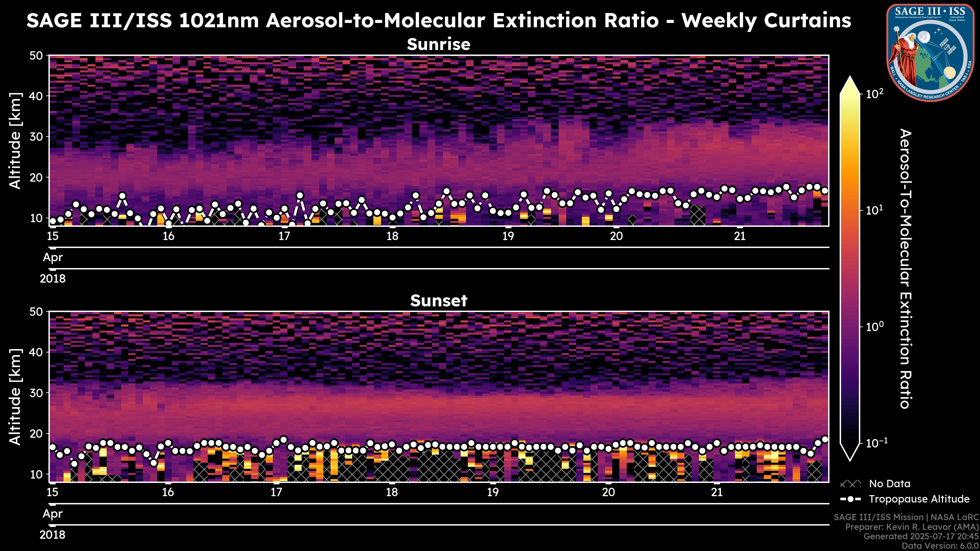Image resolution: width=980 pixels, height=551 pixels.
Task: Click the 10^1 tick on colorbar
Action: (x=874, y=210)
